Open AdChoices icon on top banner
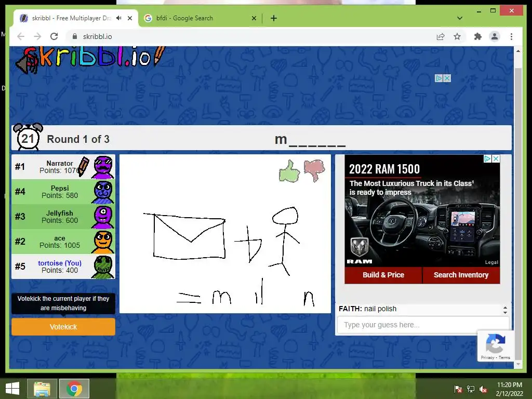This screenshot has width=532, height=399. 439,78
